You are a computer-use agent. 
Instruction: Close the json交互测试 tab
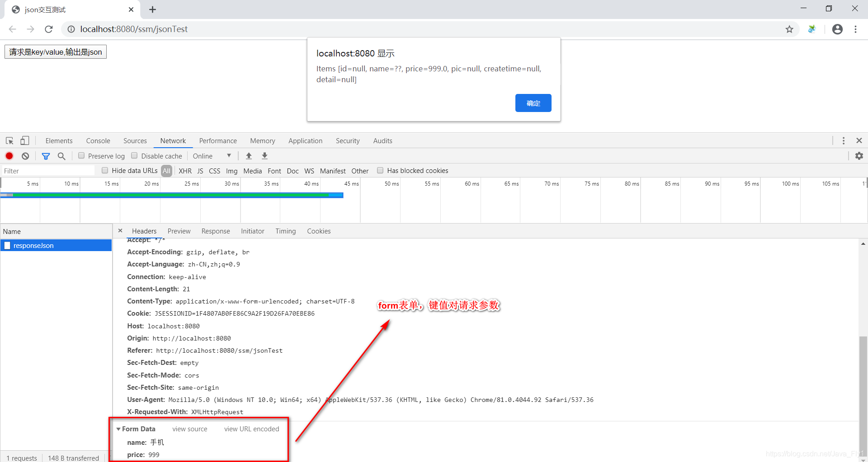coord(131,9)
